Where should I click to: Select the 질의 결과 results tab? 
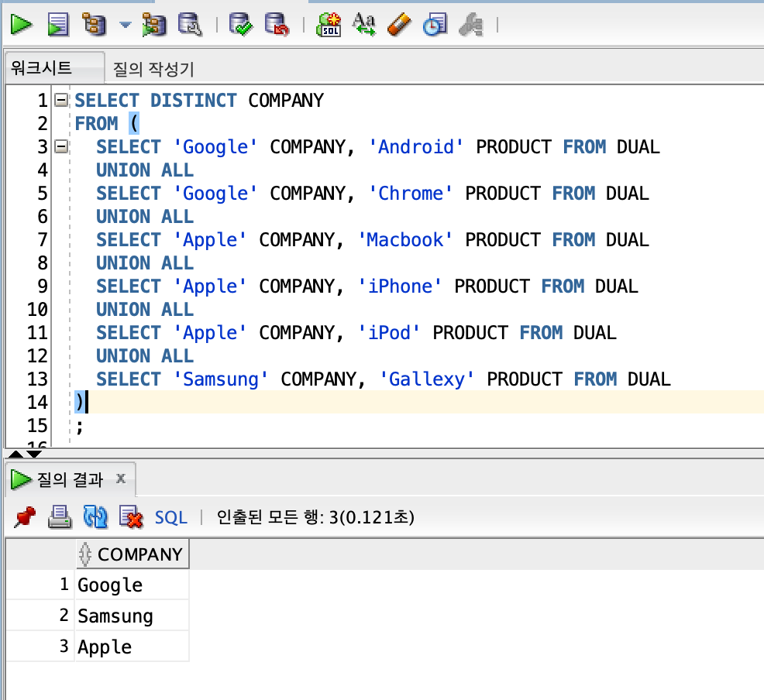[70, 479]
